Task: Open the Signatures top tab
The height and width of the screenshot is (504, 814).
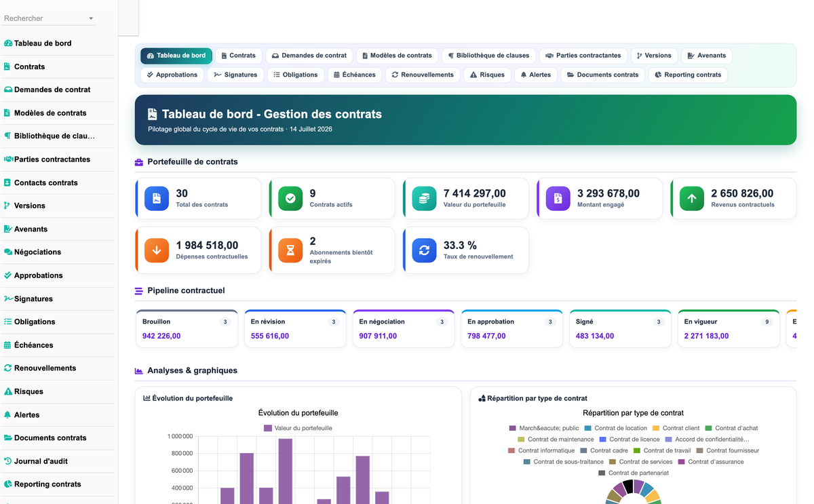Action: point(235,75)
